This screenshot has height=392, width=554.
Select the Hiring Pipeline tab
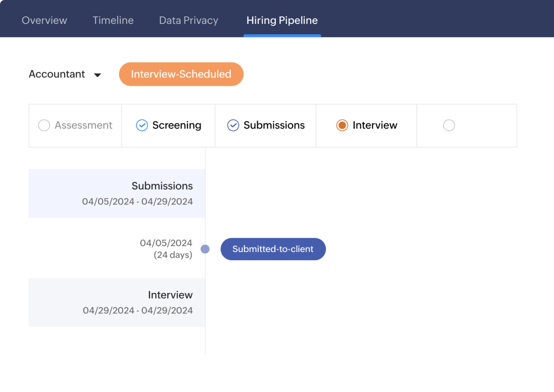(282, 20)
